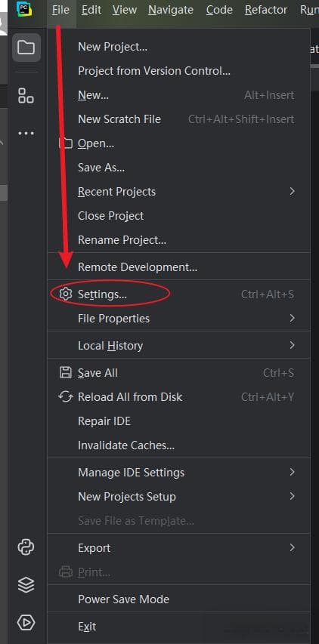The image size is (319, 644).
Task: Open the Project folder tool window icon
Action: (x=26, y=48)
